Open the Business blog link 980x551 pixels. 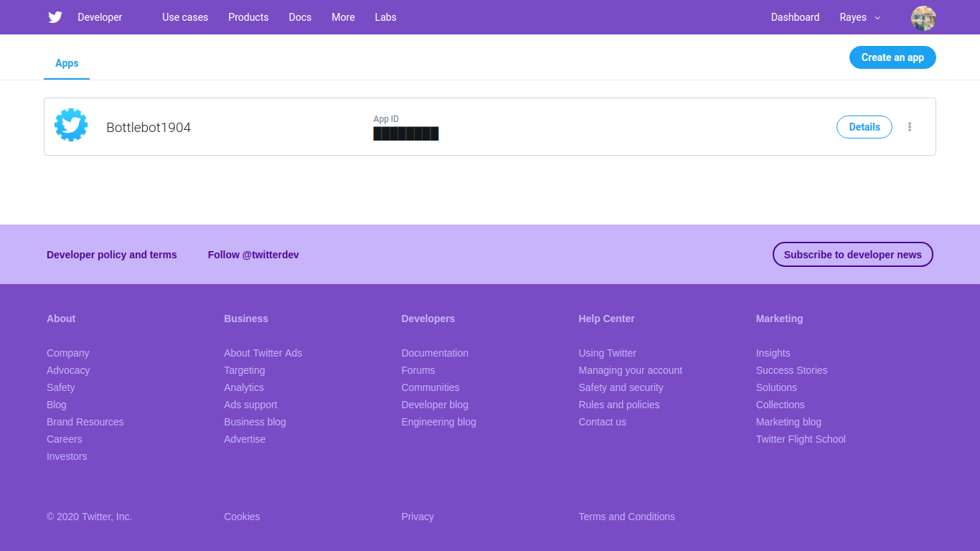click(255, 422)
